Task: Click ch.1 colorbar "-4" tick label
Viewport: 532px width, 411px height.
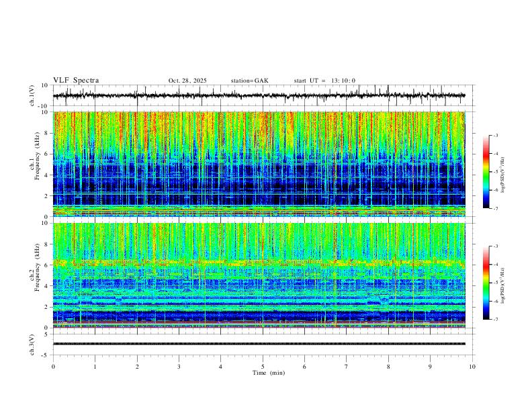Action: click(496, 154)
